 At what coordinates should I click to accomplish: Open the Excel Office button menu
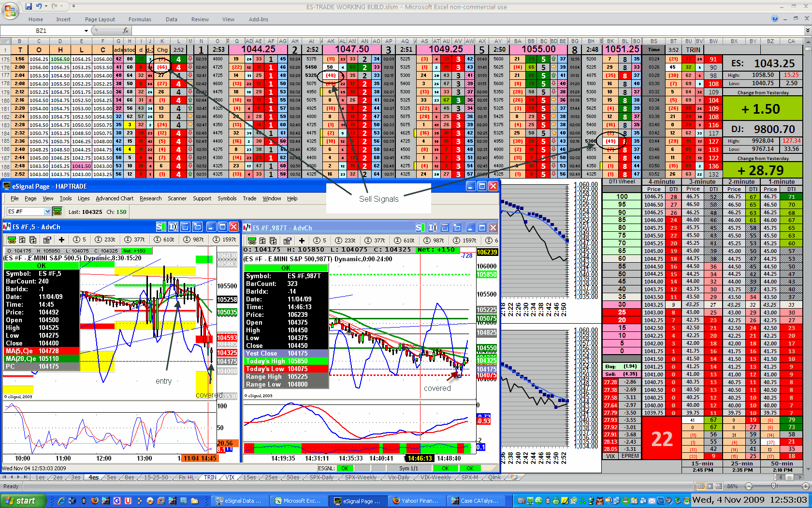(10, 10)
